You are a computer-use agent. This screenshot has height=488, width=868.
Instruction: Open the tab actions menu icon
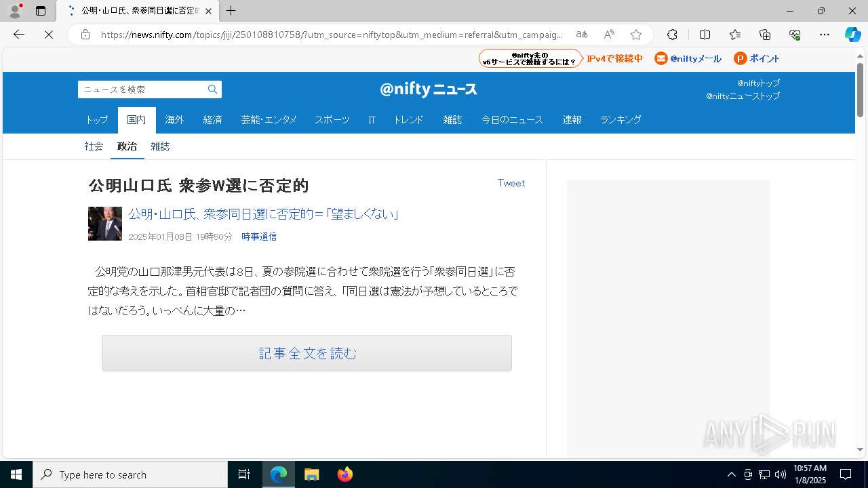(x=41, y=11)
